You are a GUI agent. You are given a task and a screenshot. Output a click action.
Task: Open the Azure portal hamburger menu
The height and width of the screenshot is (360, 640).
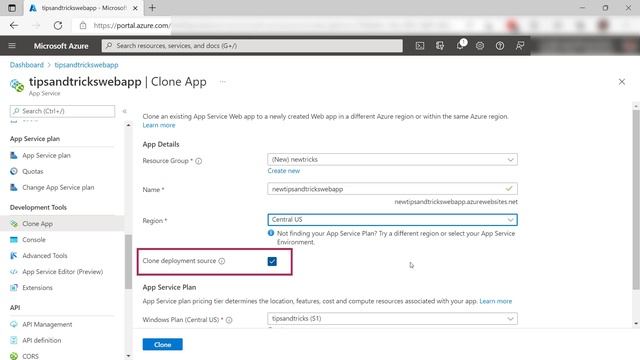pos(12,46)
